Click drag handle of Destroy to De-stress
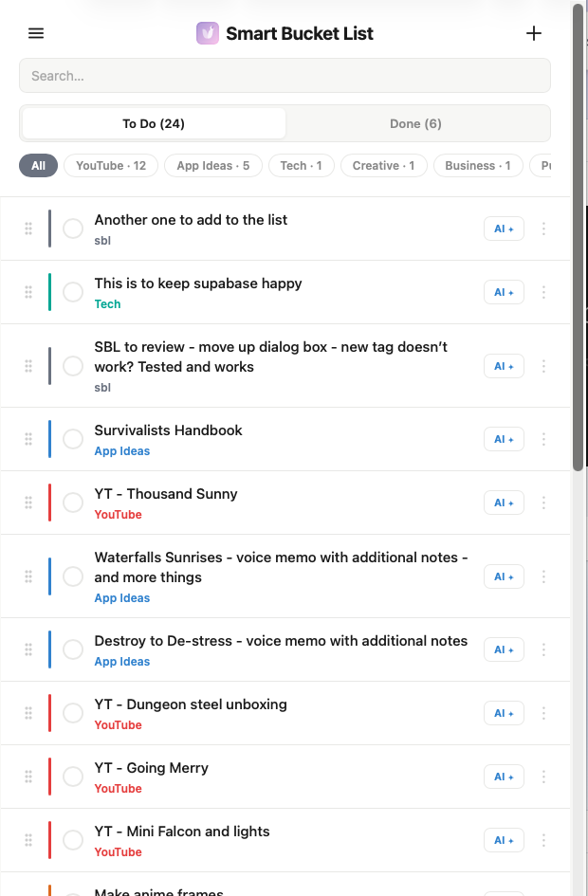This screenshot has width=588, height=896. [x=28, y=649]
